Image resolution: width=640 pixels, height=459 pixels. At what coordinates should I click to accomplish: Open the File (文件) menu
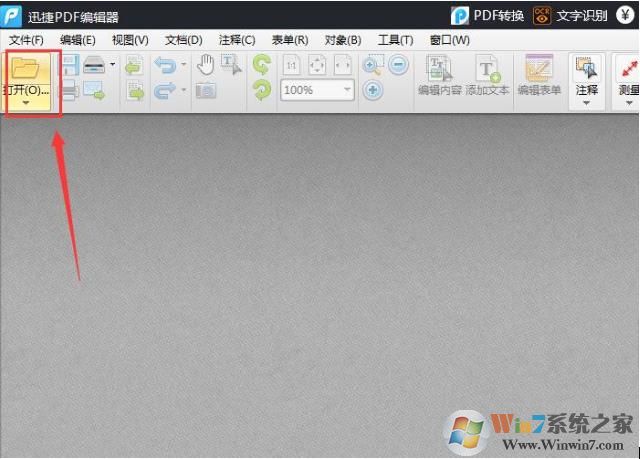[26, 40]
